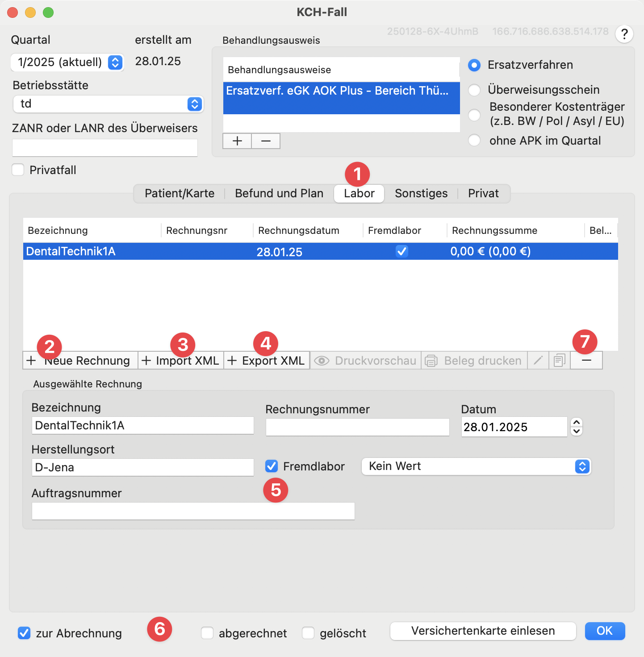Click the Bezeichnung input field
Image resolution: width=644 pixels, height=657 pixels.
click(143, 425)
